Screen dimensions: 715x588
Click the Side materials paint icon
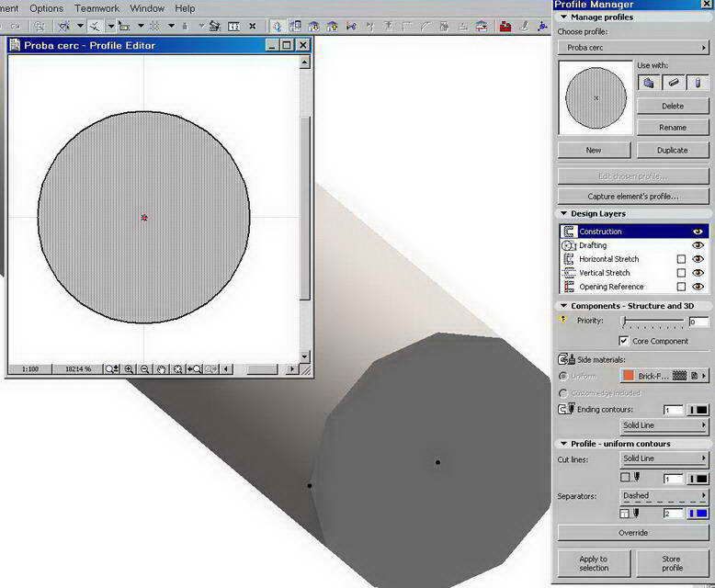pyautogui.click(x=567, y=359)
